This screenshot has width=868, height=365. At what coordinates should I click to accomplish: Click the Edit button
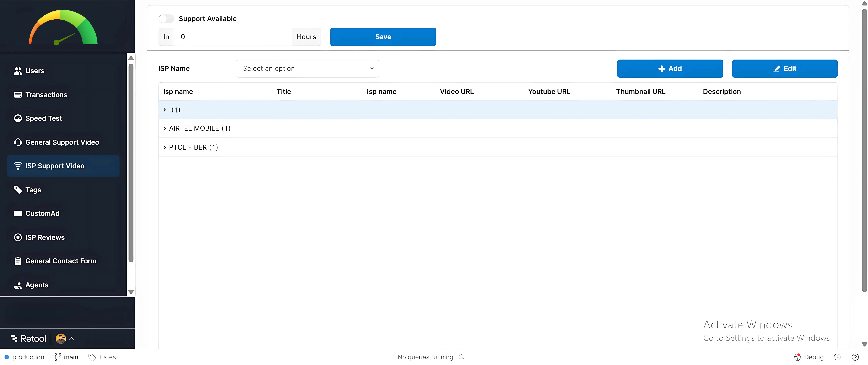point(784,68)
